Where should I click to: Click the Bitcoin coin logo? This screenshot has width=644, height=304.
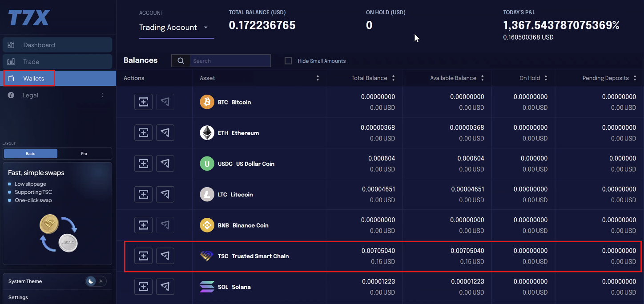(x=207, y=102)
